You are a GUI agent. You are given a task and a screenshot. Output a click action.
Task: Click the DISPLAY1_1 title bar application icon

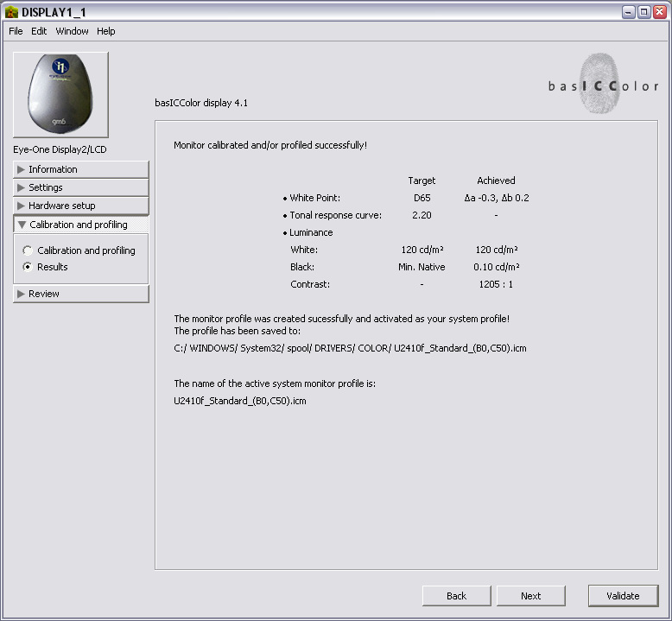11,12
